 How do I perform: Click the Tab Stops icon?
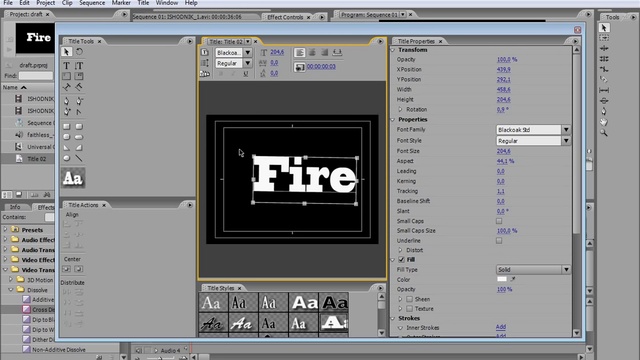click(337, 52)
